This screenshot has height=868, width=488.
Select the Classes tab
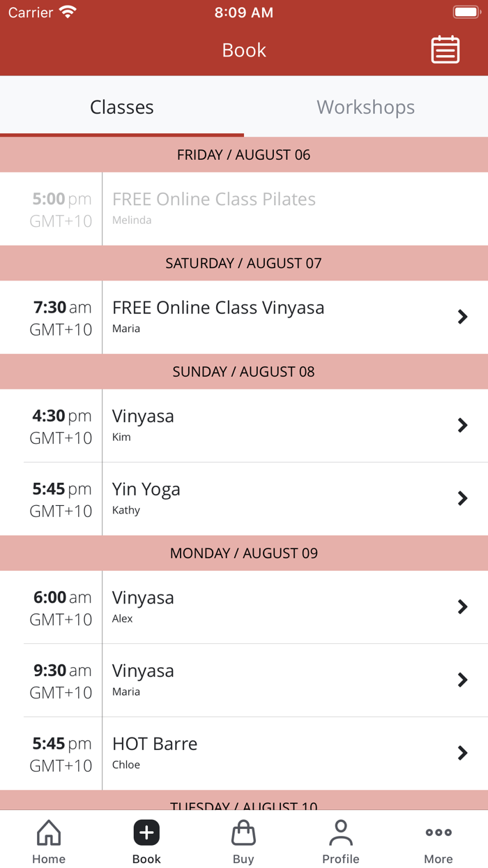(x=122, y=107)
